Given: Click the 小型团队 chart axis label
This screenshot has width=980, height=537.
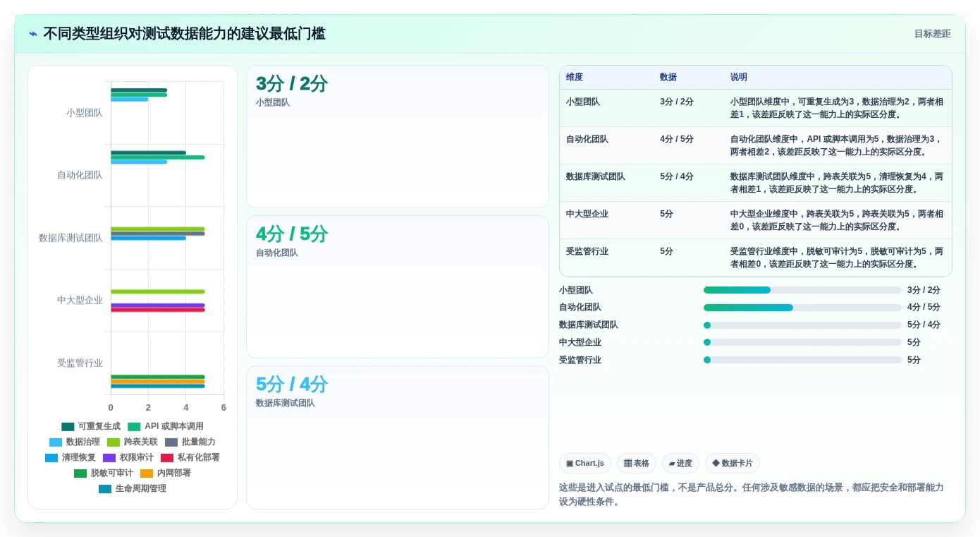Looking at the screenshot, I should coord(85,113).
